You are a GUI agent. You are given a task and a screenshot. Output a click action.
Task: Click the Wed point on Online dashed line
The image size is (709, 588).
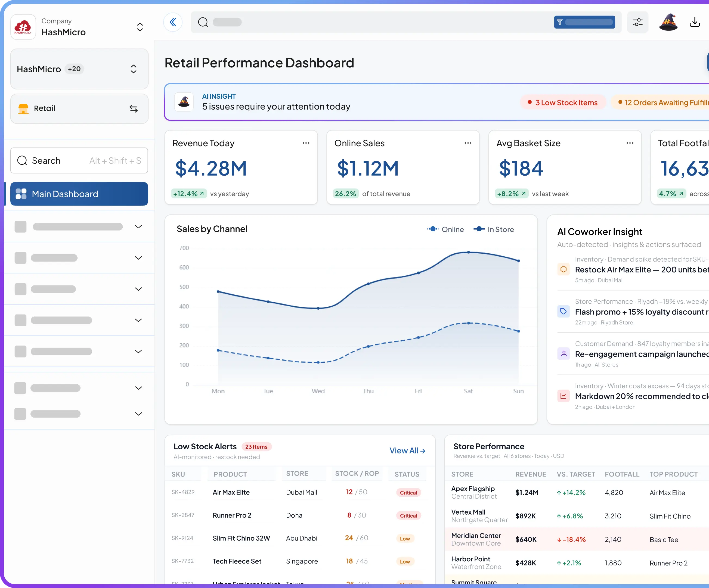(318, 363)
